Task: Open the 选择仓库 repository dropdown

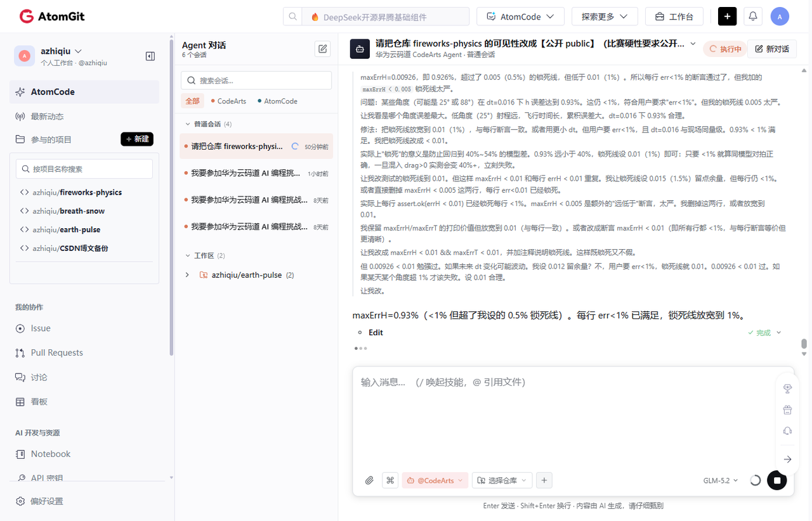Action: pos(502,480)
